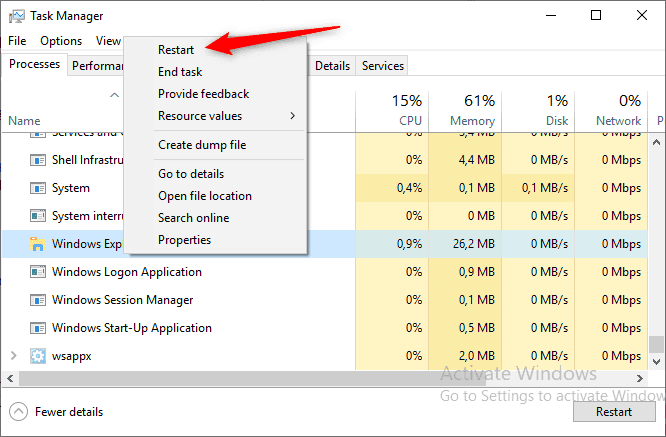
Task: Select the wsappx process name
Action: tap(71, 356)
